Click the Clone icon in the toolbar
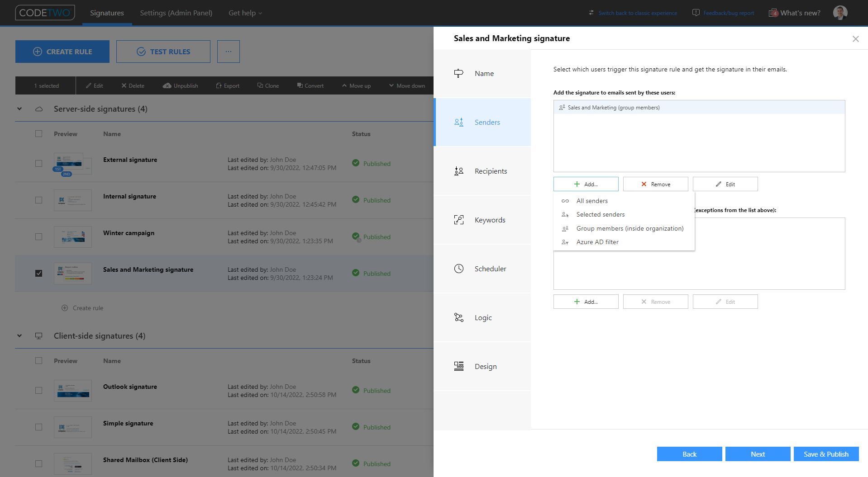 click(259, 85)
